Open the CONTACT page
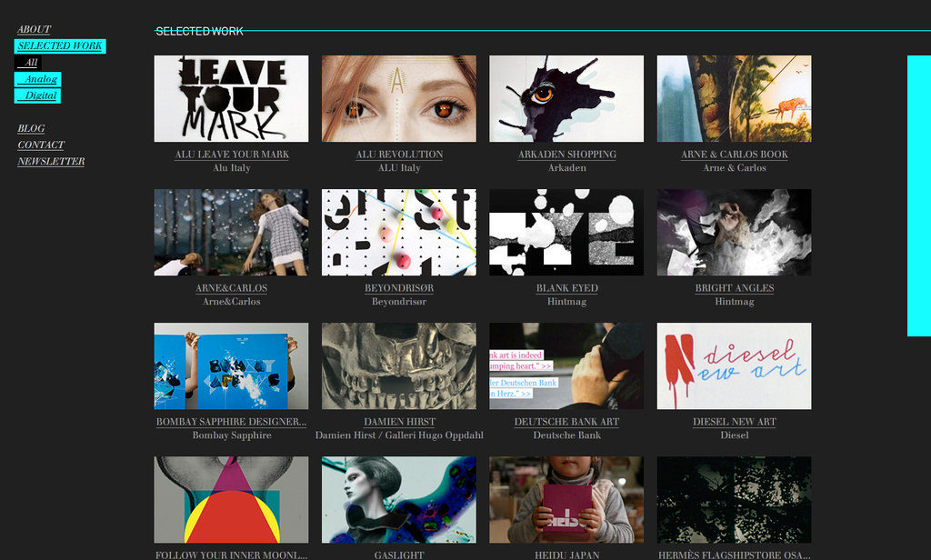Viewport: 931px width, 560px height. (x=40, y=145)
